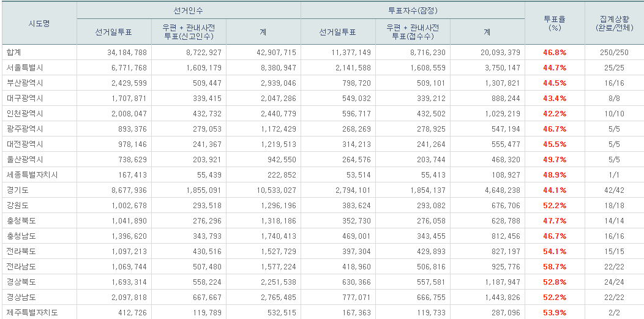
Task: Click the 서울특별시 row label
Action: (x=23, y=68)
